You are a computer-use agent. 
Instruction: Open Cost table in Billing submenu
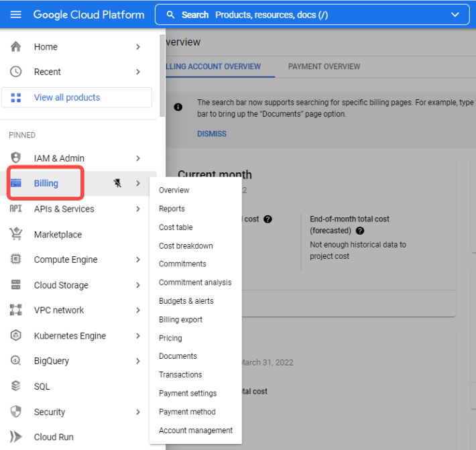[176, 227]
